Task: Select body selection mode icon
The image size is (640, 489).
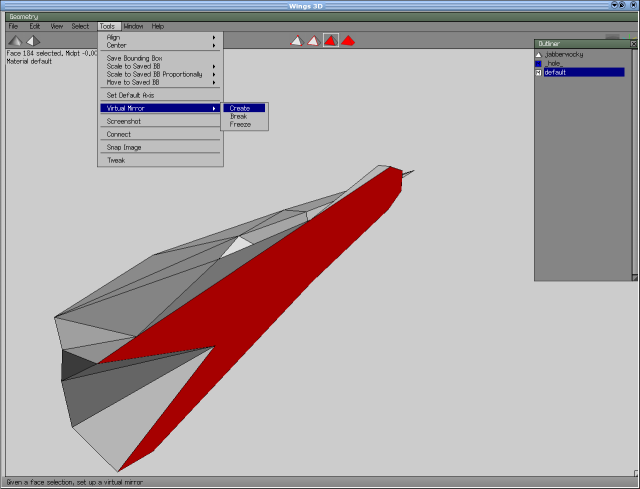Action: pyautogui.click(x=348, y=40)
